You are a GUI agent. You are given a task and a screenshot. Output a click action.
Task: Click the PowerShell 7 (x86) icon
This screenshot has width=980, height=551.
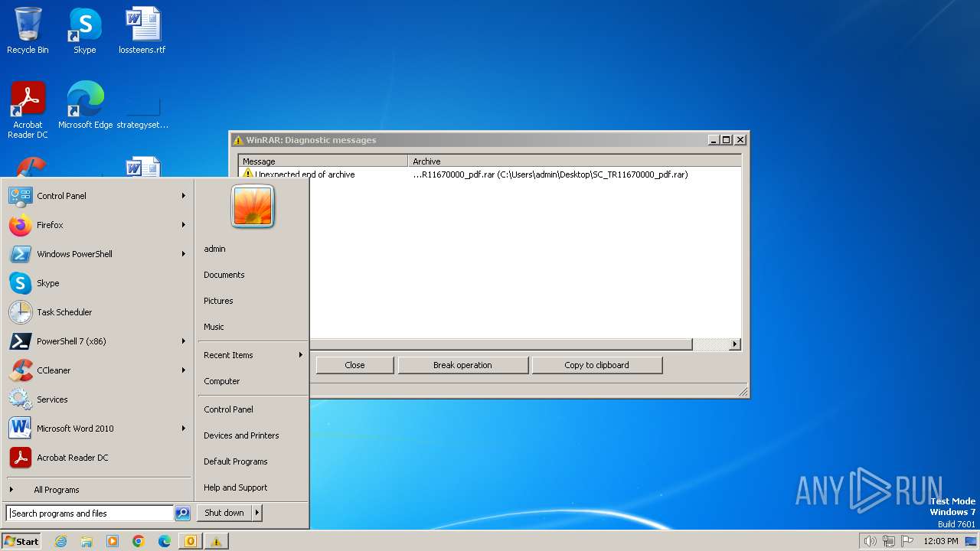pos(21,341)
